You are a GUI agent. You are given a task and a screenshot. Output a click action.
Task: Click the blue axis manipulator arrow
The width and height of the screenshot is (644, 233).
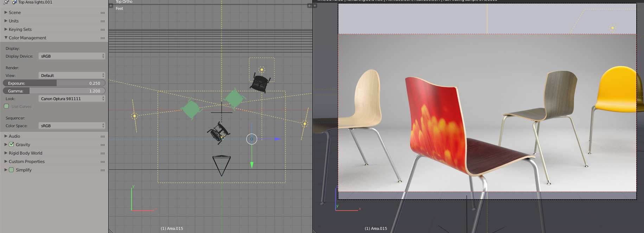[278, 139]
